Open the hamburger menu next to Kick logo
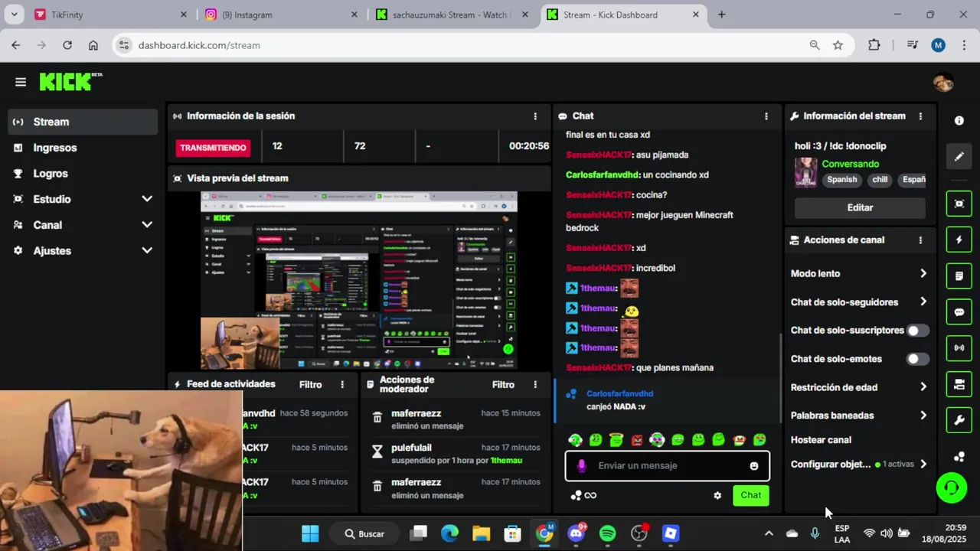 pyautogui.click(x=21, y=82)
